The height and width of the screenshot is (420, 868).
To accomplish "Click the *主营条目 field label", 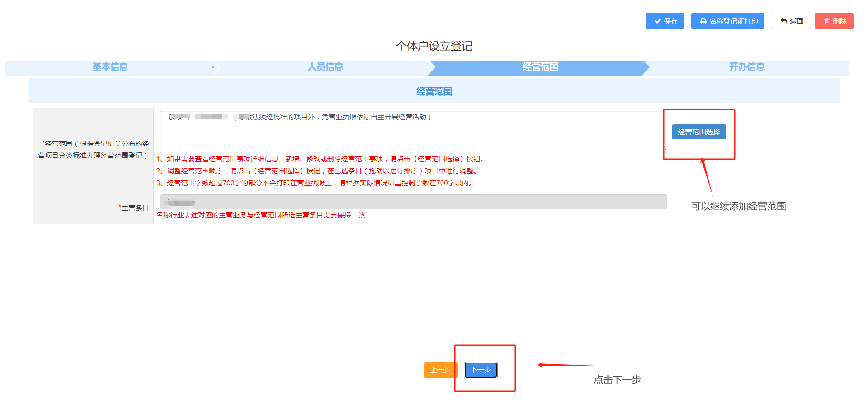I will (134, 208).
